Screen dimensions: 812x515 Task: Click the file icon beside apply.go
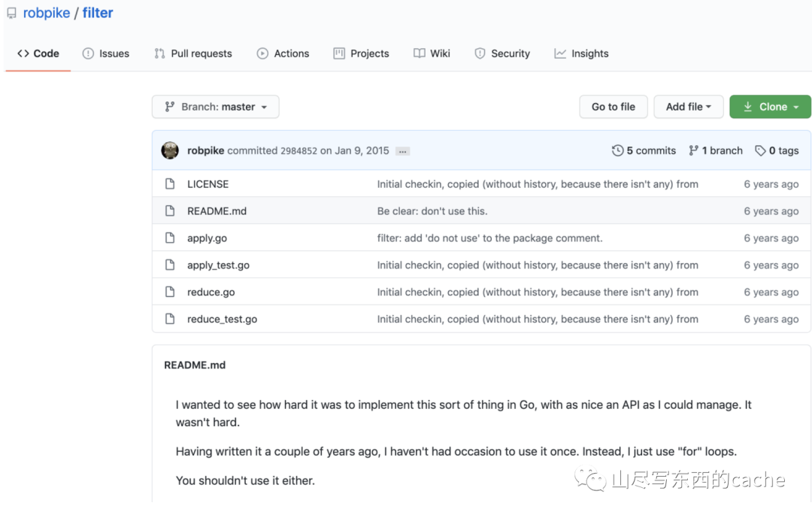point(170,238)
